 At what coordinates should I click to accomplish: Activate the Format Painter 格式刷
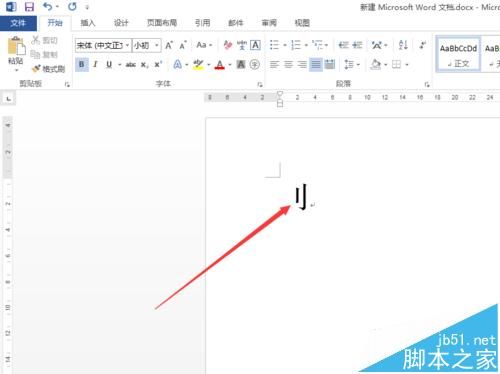[x=49, y=69]
